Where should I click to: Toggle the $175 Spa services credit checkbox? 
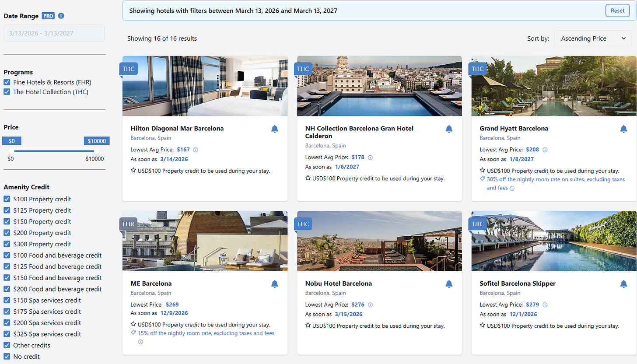pyautogui.click(x=7, y=312)
